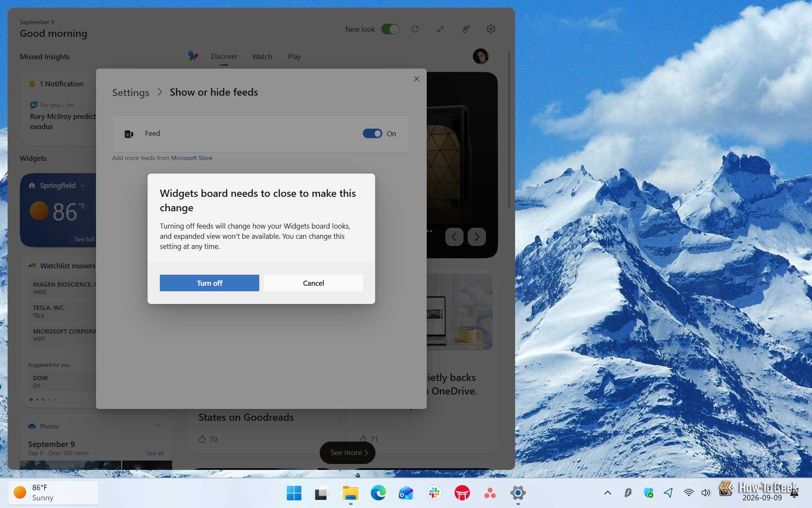Image resolution: width=812 pixels, height=508 pixels.
Task: Refresh the widgets board
Action: tap(415, 29)
